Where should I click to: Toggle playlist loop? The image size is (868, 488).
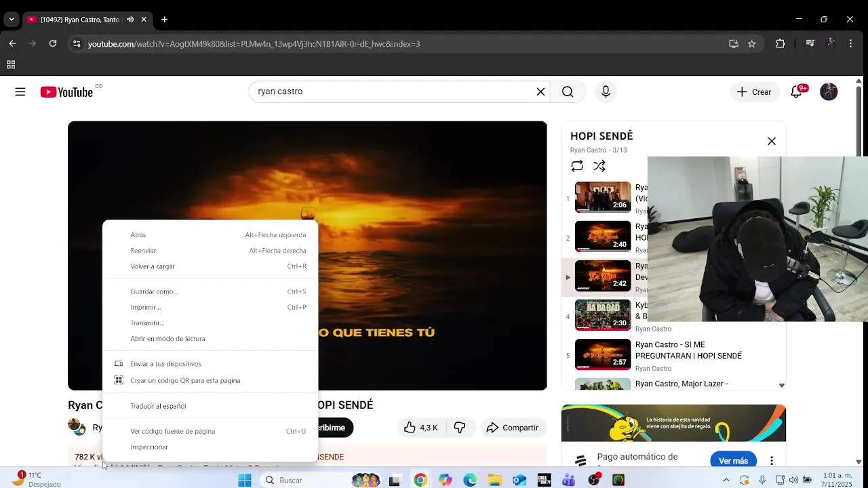[577, 166]
